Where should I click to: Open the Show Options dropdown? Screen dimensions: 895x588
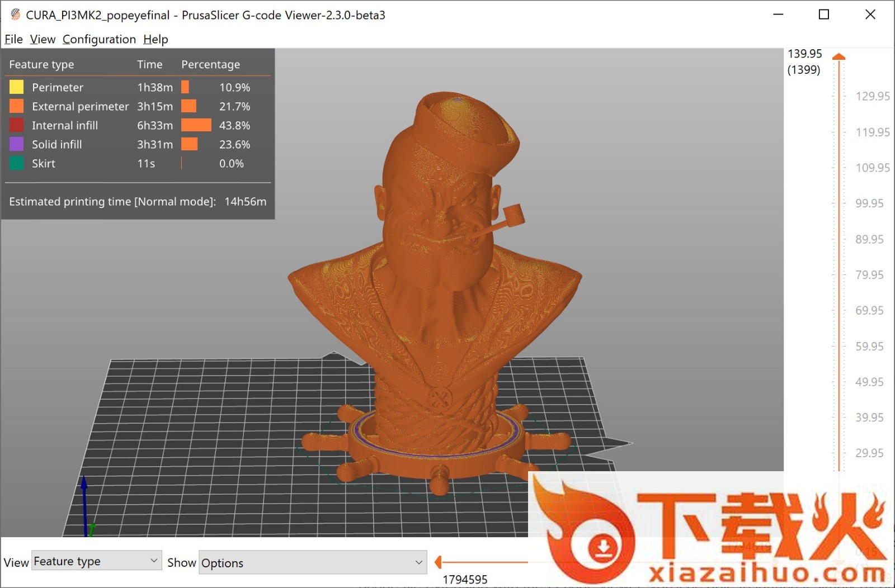(313, 562)
